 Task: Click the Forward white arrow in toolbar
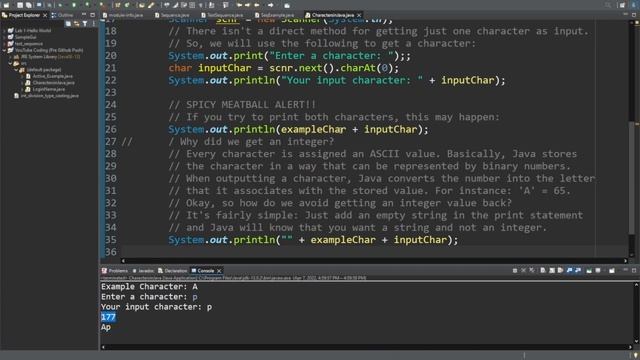click(x=271, y=5)
